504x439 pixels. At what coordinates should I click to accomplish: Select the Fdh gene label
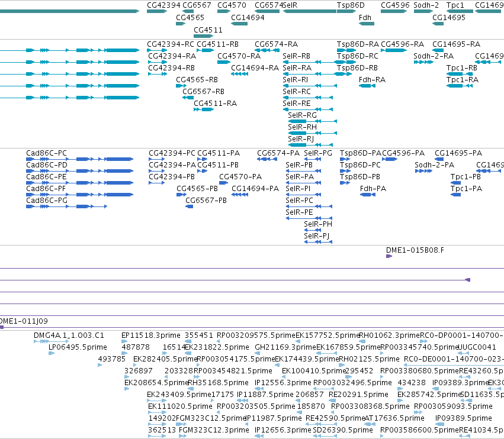[365, 17]
